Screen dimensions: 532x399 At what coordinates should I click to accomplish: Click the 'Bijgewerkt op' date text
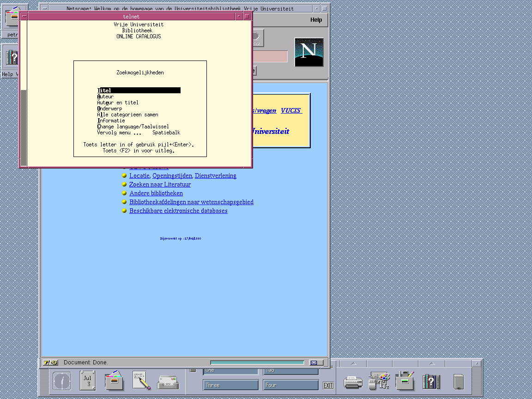coord(181,238)
